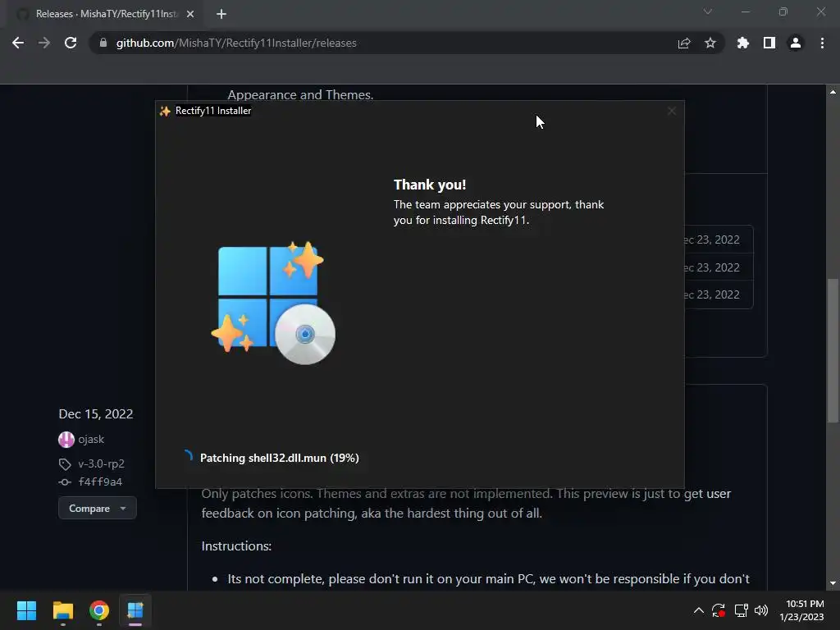The height and width of the screenshot is (630, 840).
Task: Bookmark this page with the star icon
Action: [x=710, y=43]
